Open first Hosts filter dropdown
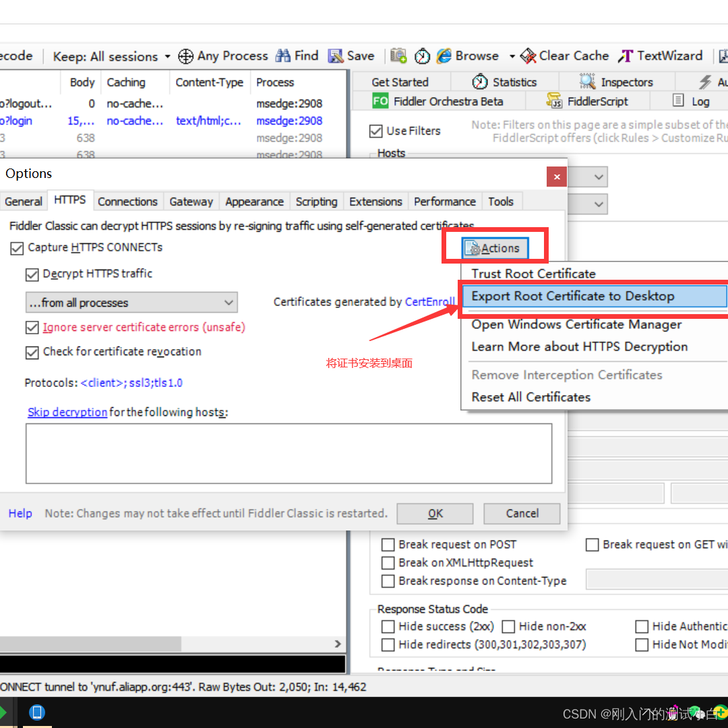The image size is (728, 728). pyautogui.click(x=599, y=177)
